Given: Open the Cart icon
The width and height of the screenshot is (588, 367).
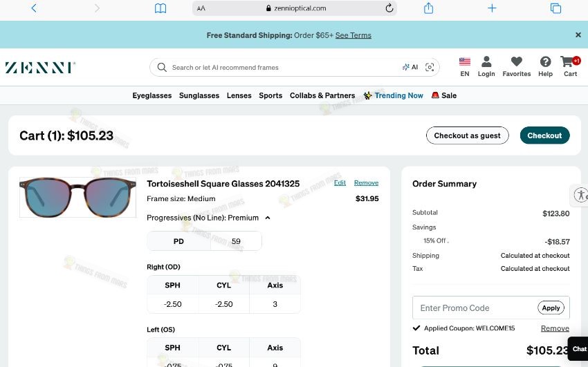Looking at the screenshot, I should point(570,67).
